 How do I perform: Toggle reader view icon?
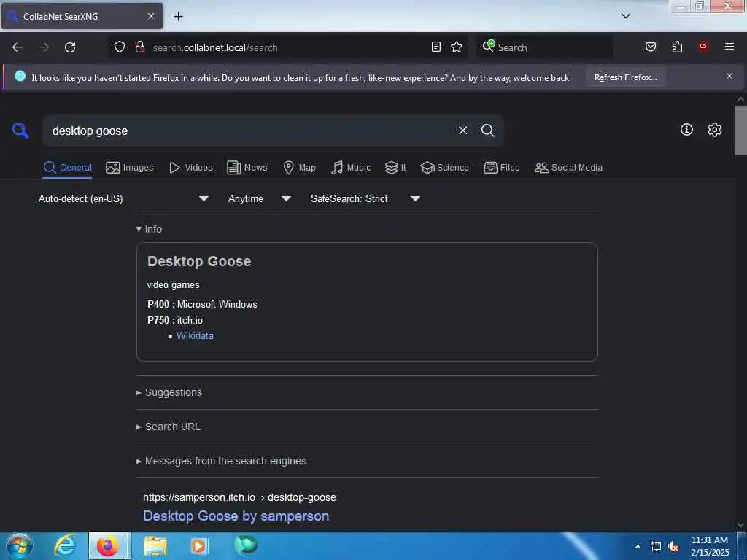pyautogui.click(x=436, y=47)
